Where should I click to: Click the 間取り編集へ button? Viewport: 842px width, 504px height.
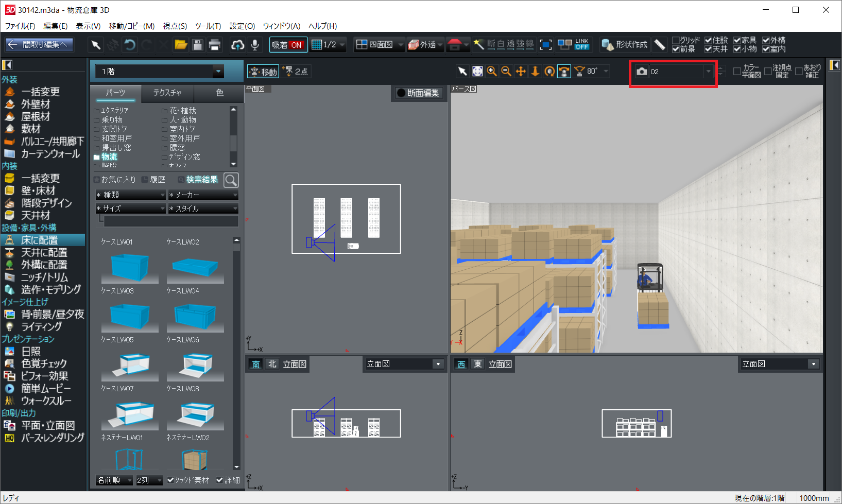point(40,45)
